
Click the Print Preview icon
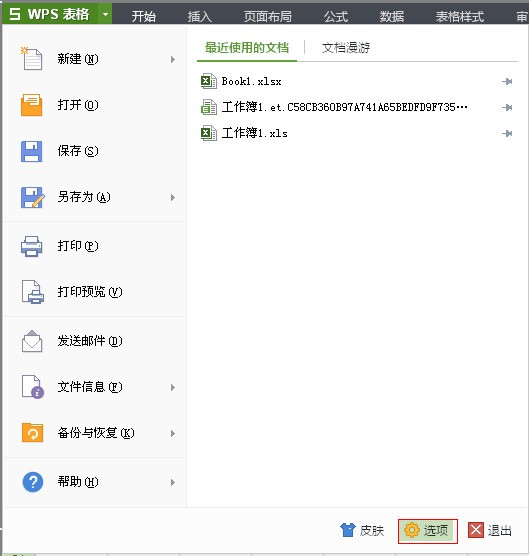tap(33, 292)
